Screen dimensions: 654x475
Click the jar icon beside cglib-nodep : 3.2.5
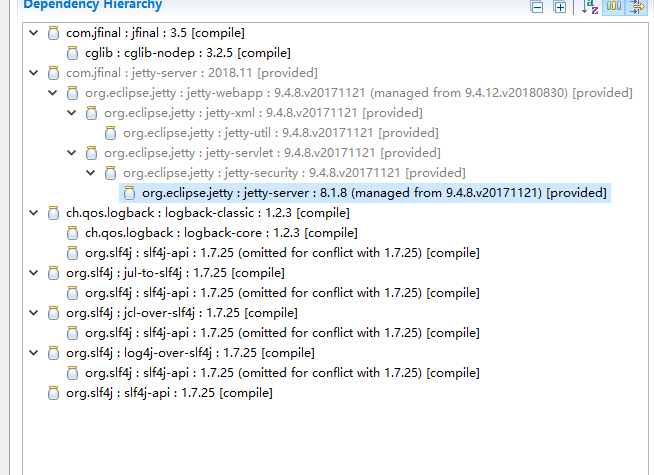click(73, 53)
